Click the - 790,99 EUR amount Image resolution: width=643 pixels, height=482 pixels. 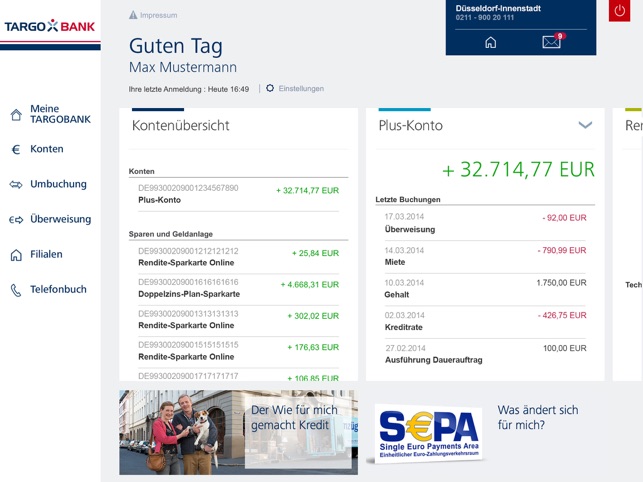562,250
